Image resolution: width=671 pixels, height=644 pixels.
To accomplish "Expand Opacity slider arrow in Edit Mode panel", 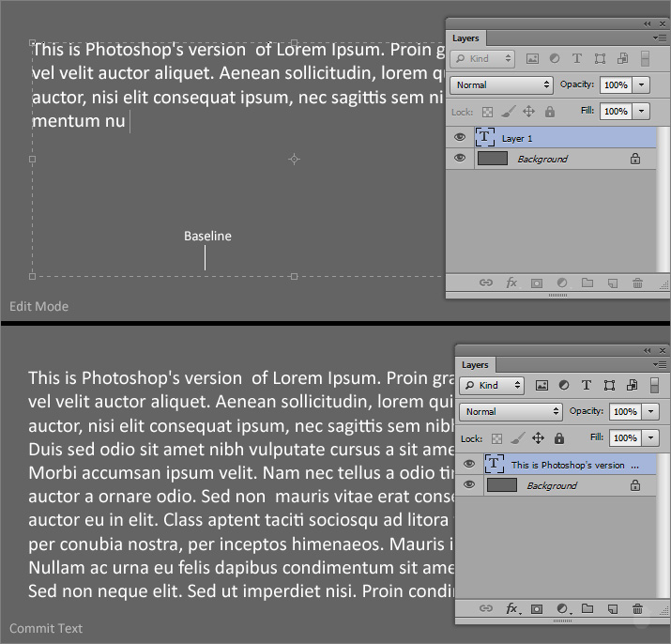I will (x=642, y=84).
